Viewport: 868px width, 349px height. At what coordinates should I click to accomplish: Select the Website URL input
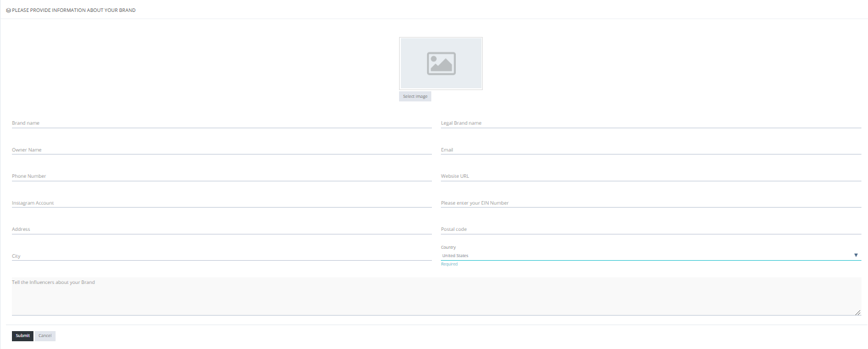pos(651,177)
